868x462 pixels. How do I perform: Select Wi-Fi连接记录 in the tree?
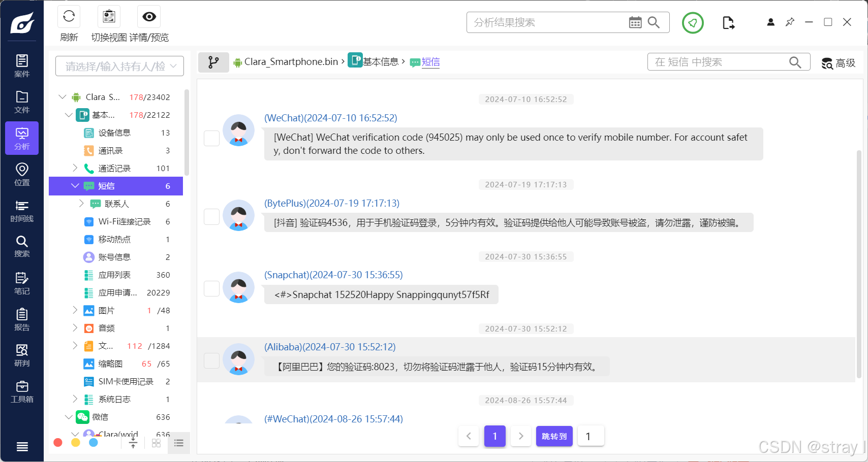(125, 221)
